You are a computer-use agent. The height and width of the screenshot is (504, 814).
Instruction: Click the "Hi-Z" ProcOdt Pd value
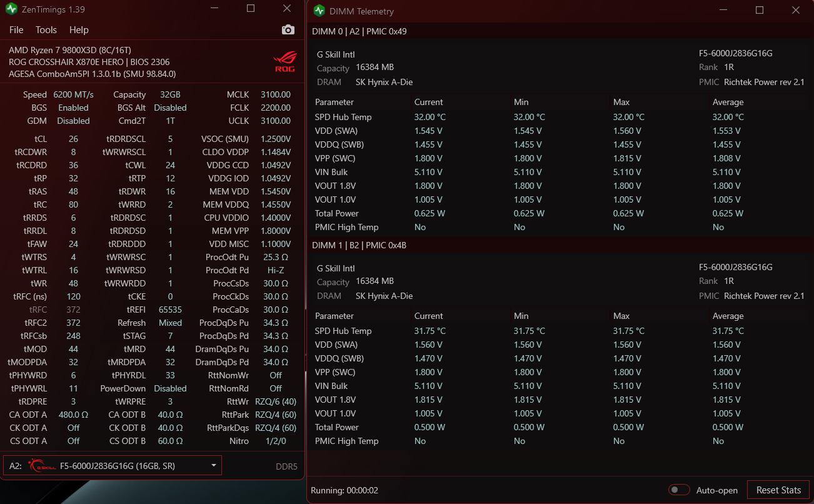(x=276, y=270)
